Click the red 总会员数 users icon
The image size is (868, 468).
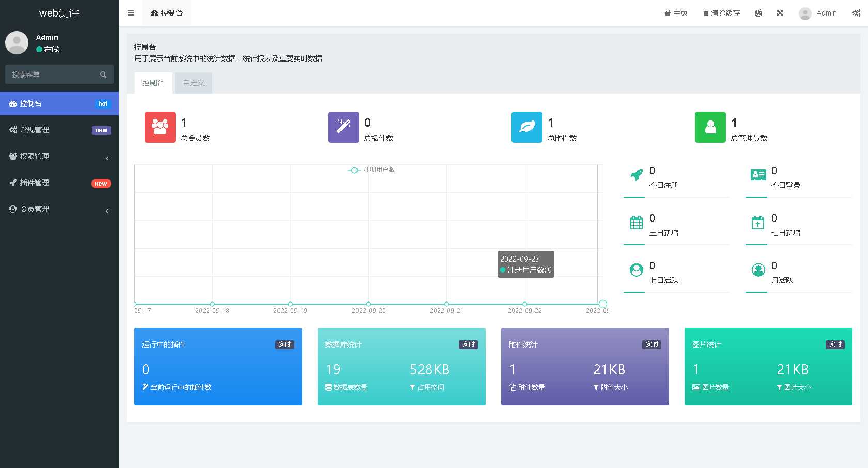click(160, 127)
